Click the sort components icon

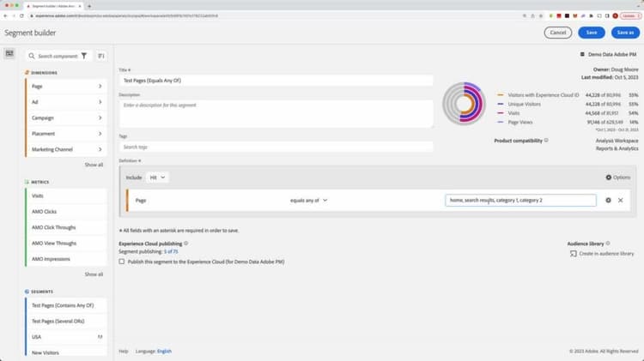(x=101, y=56)
